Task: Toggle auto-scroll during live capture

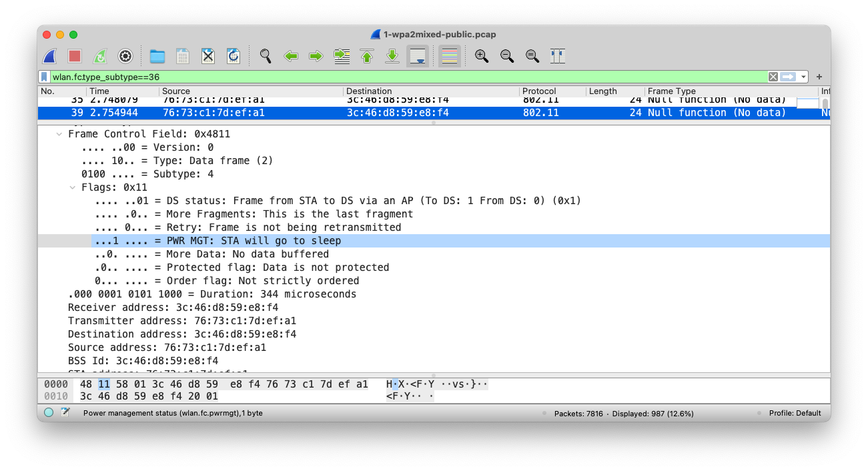Action: (x=418, y=56)
